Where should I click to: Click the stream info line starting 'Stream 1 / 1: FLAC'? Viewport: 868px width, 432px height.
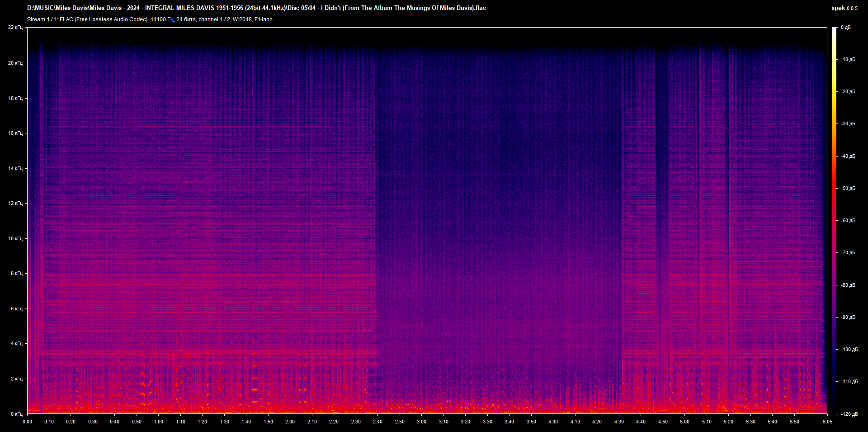(x=150, y=19)
